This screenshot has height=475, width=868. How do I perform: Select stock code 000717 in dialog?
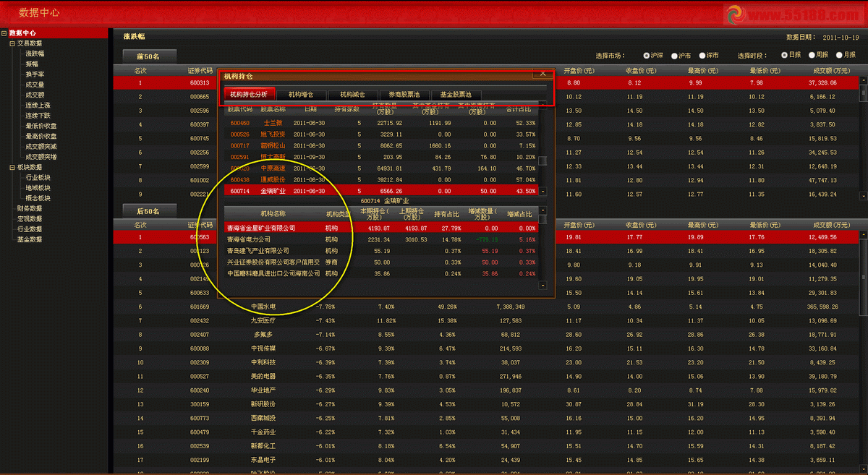(239, 145)
